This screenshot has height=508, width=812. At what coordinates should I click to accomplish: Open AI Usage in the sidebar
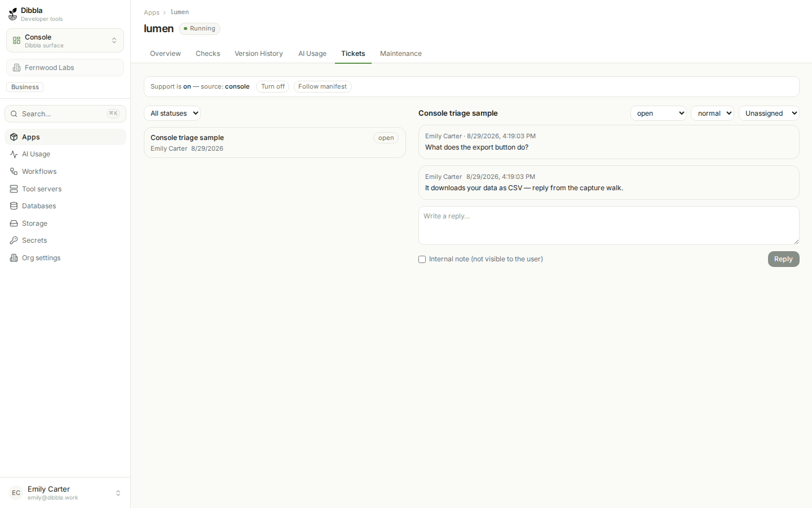pyautogui.click(x=65, y=154)
